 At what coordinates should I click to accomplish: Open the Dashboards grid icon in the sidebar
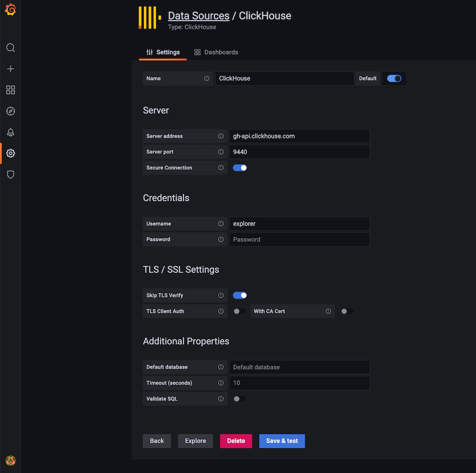click(x=10, y=90)
